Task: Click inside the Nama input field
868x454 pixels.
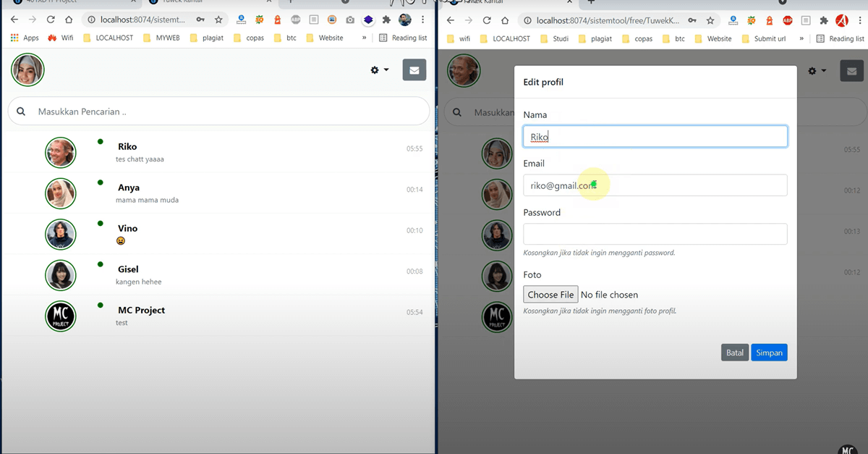Action: [655, 136]
